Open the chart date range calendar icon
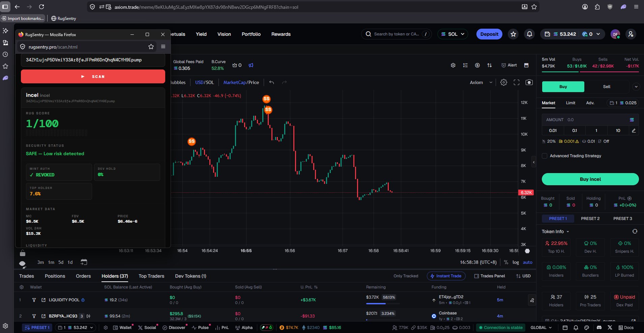The height and width of the screenshot is (333, 644). click(x=84, y=262)
